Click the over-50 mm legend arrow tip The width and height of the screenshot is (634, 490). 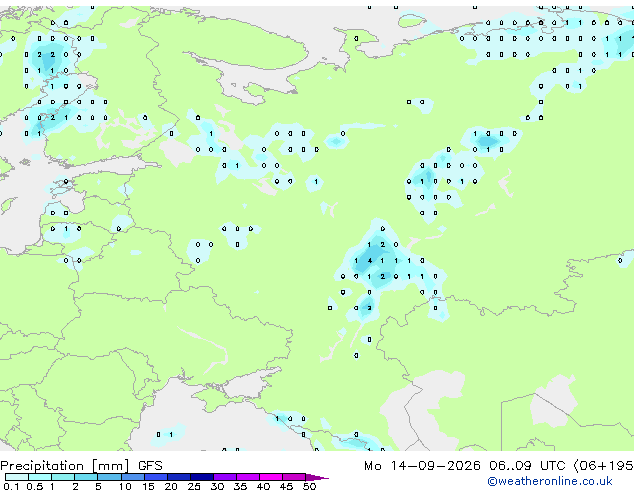click(317, 477)
